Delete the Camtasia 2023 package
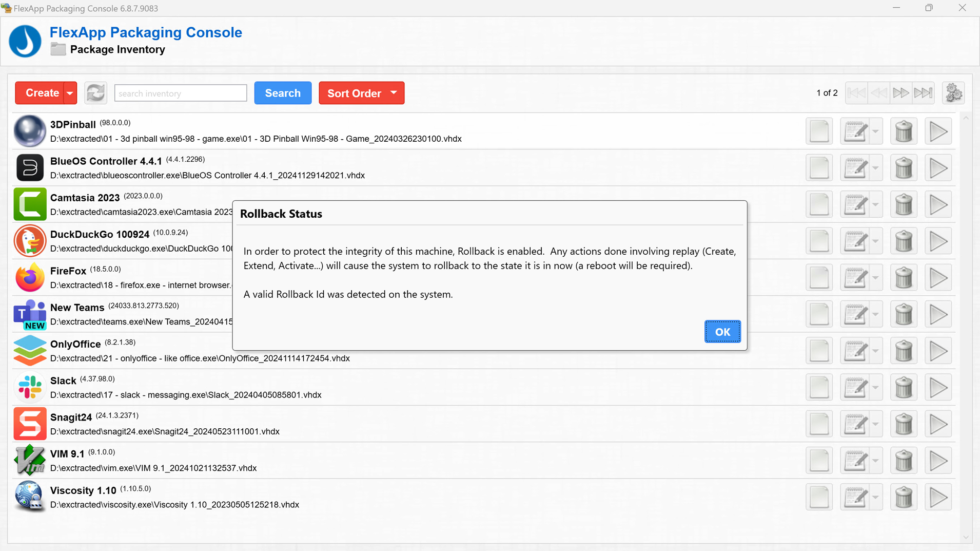This screenshot has height=551, width=980. (904, 205)
